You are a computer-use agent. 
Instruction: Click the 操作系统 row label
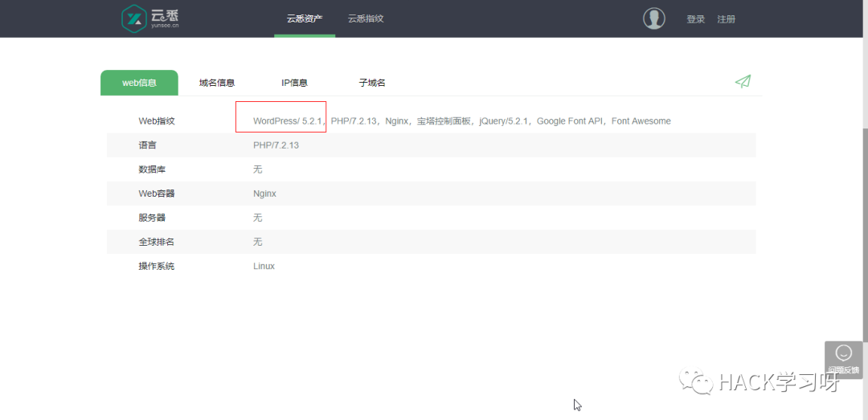click(157, 266)
